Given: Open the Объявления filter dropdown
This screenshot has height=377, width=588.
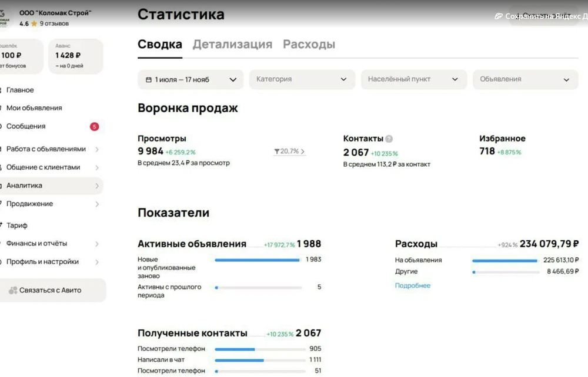Looking at the screenshot, I should click(525, 79).
